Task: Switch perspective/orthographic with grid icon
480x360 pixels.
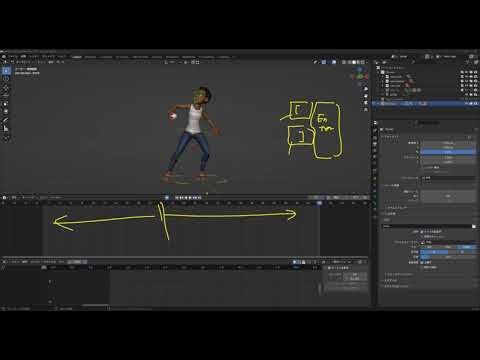Action: pos(366,109)
